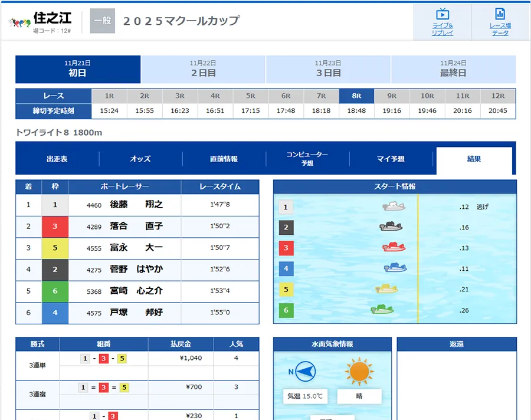Click the red boat icon in lane 3
The height and width of the screenshot is (420, 531).
[x=394, y=247]
